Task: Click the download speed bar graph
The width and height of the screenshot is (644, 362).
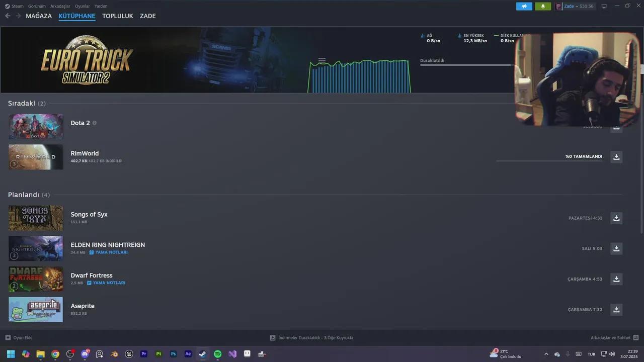Action: pyautogui.click(x=360, y=76)
